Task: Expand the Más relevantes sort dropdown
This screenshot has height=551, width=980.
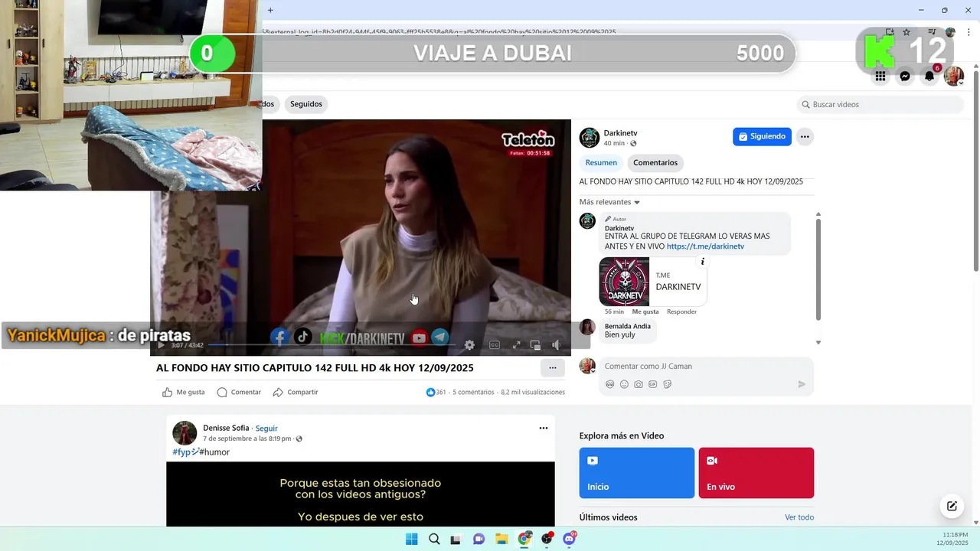Action: pyautogui.click(x=609, y=202)
